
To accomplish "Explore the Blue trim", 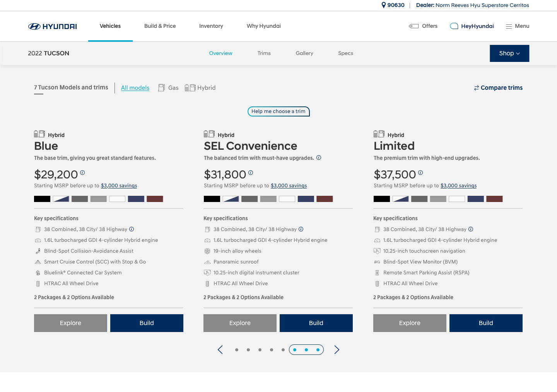I will coord(70,323).
